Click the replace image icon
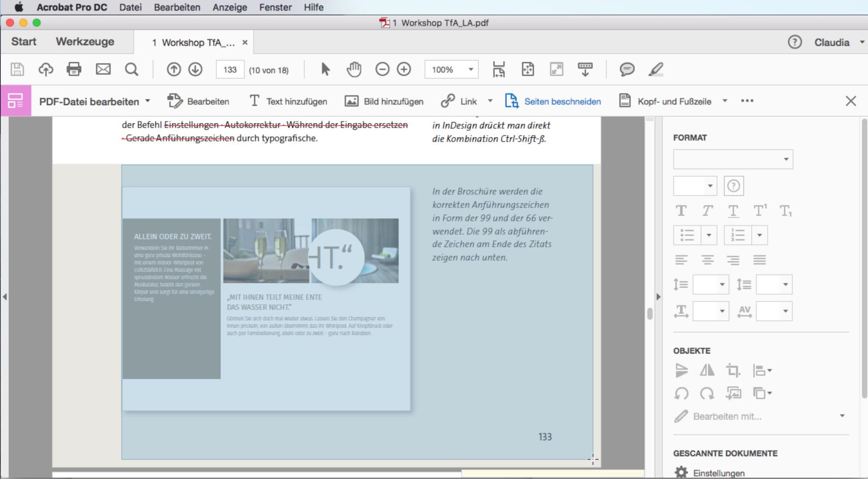Viewport: 868px width, 479px height. pos(733,393)
